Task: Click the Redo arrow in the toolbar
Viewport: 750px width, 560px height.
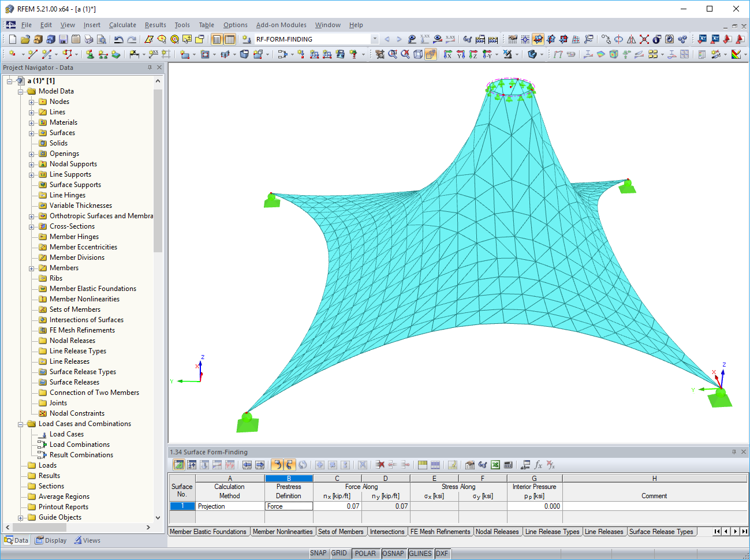Action: tap(132, 39)
